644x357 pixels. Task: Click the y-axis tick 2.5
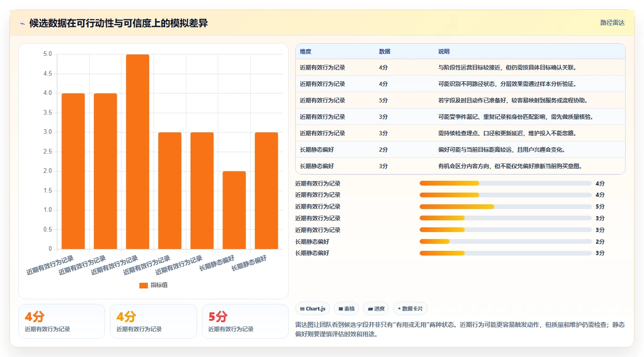pyautogui.click(x=47, y=152)
